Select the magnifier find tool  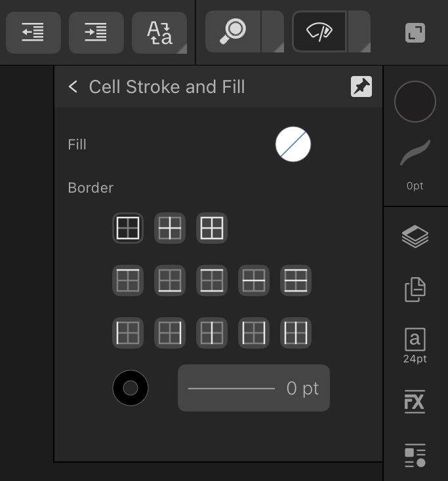(x=233, y=31)
